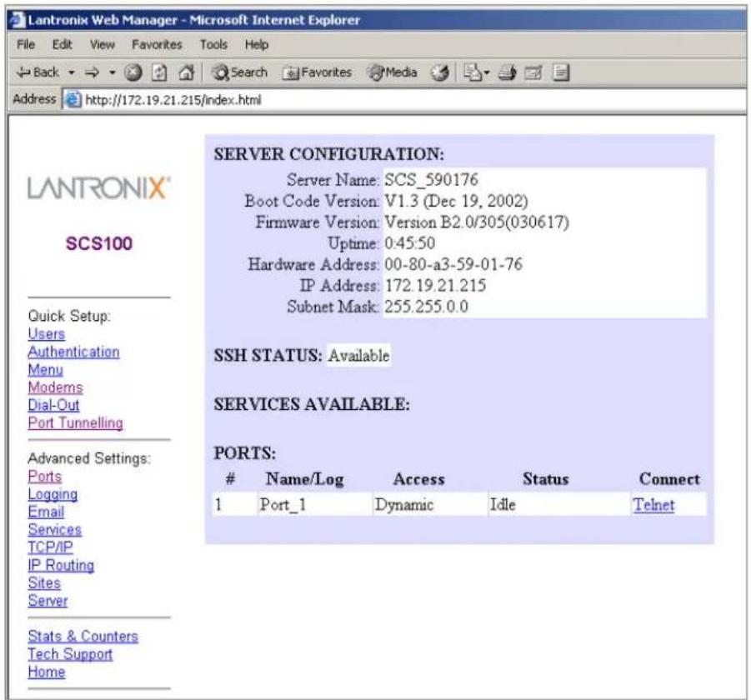The image size is (751, 700).
Task: Open the Favorites toolbar button
Action: 317,72
